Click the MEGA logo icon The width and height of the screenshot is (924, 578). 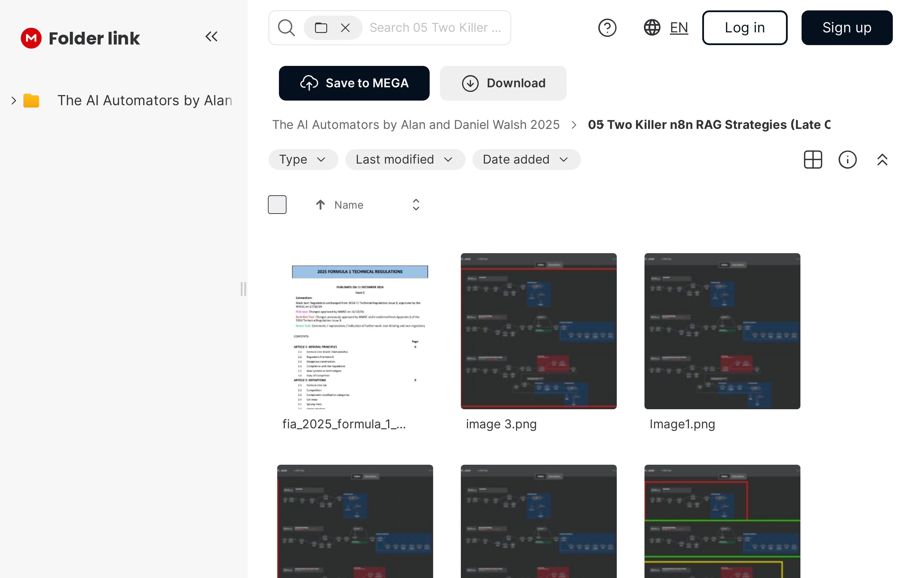click(x=31, y=38)
